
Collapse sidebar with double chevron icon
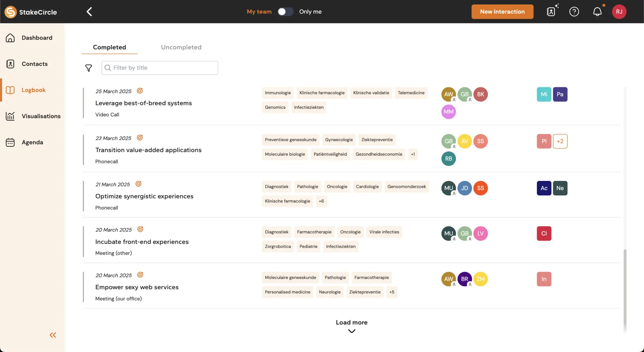53,335
